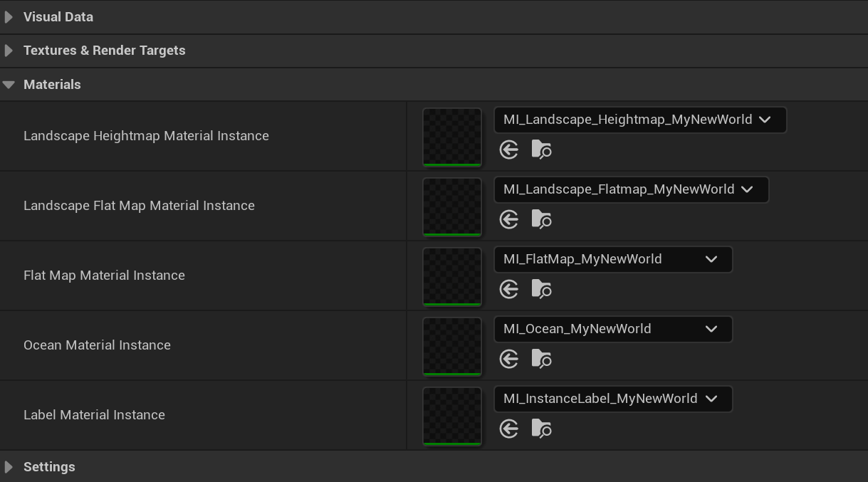Browse to Ocean Material Instance asset in Content Browser
Image resolution: width=868 pixels, height=482 pixels.
pyautogui.click(x=541, y=359)
